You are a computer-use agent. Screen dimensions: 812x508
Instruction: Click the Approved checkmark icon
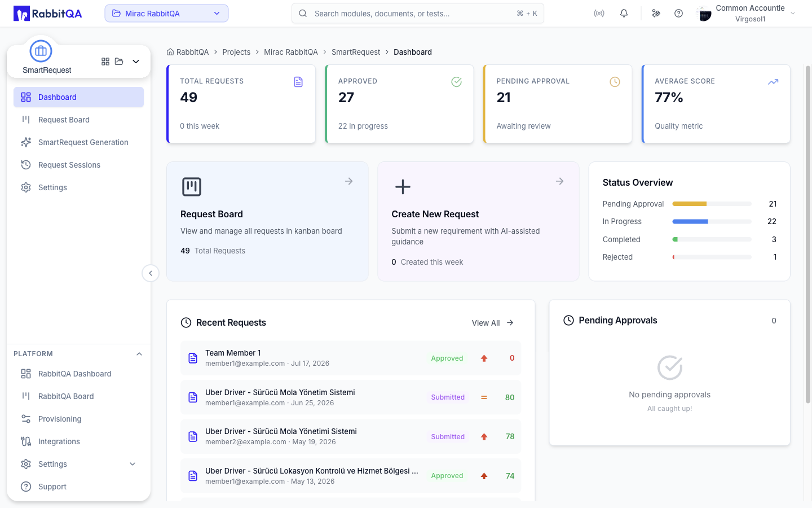point(457,82)
